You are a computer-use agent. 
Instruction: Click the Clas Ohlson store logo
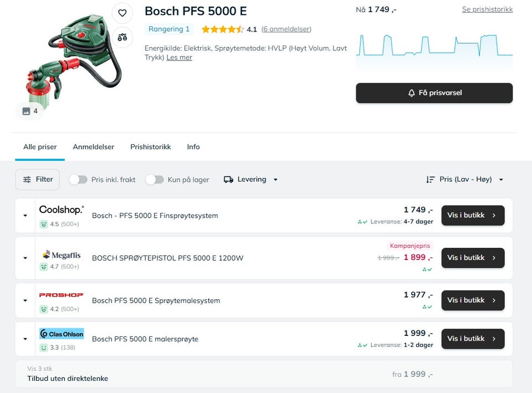62,334
